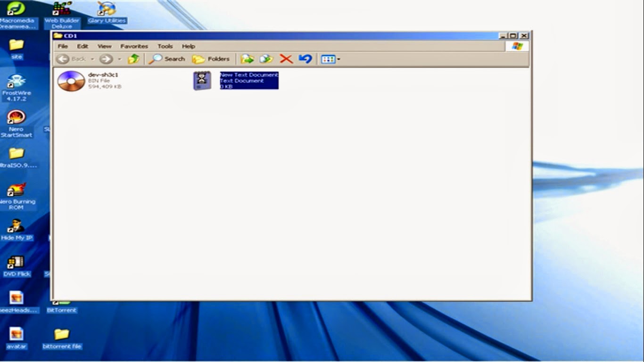644x362 pixels.
Task: Select the dev-sh3c1 disc image icon
Action: [x=71, y=81]
